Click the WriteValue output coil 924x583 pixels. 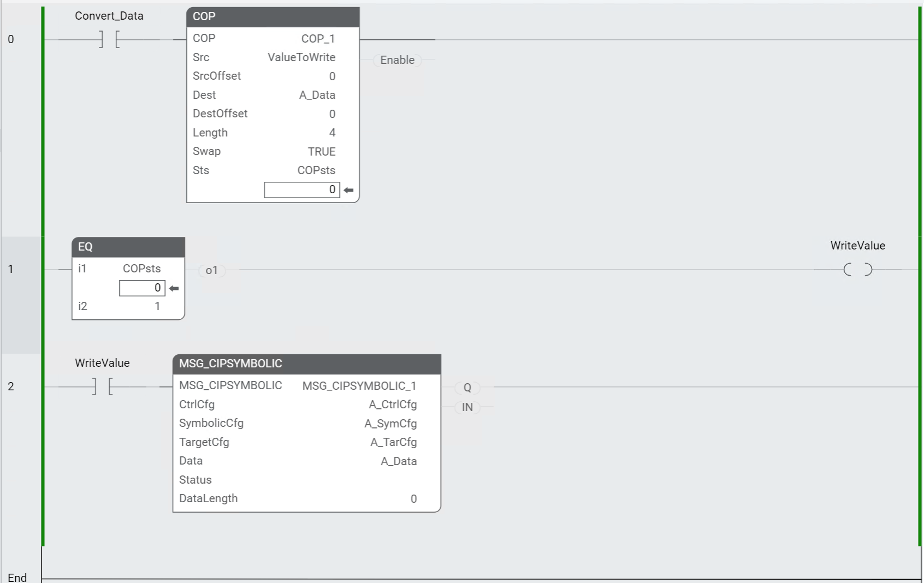[857, 269]
